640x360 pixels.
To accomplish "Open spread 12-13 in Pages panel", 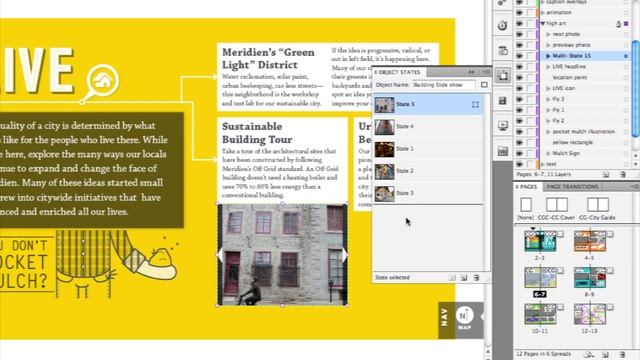I will pos(589,314).
